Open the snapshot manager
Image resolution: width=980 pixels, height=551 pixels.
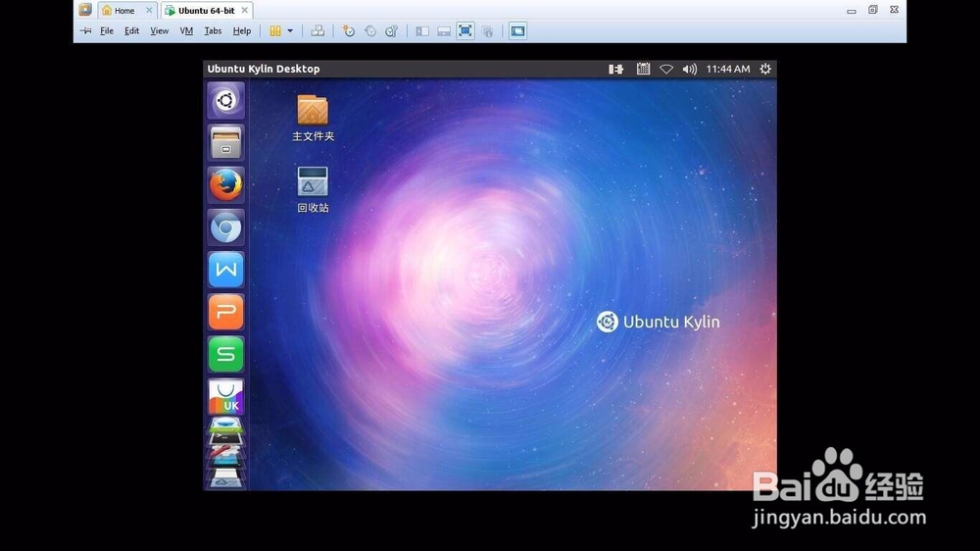click(x=391, y=30)
